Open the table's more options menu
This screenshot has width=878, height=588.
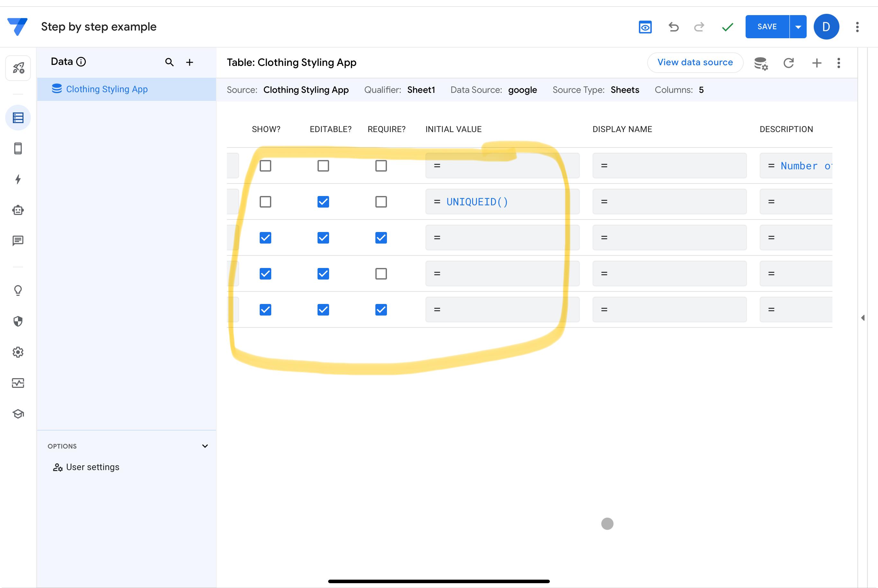click(x=838, y=63)
